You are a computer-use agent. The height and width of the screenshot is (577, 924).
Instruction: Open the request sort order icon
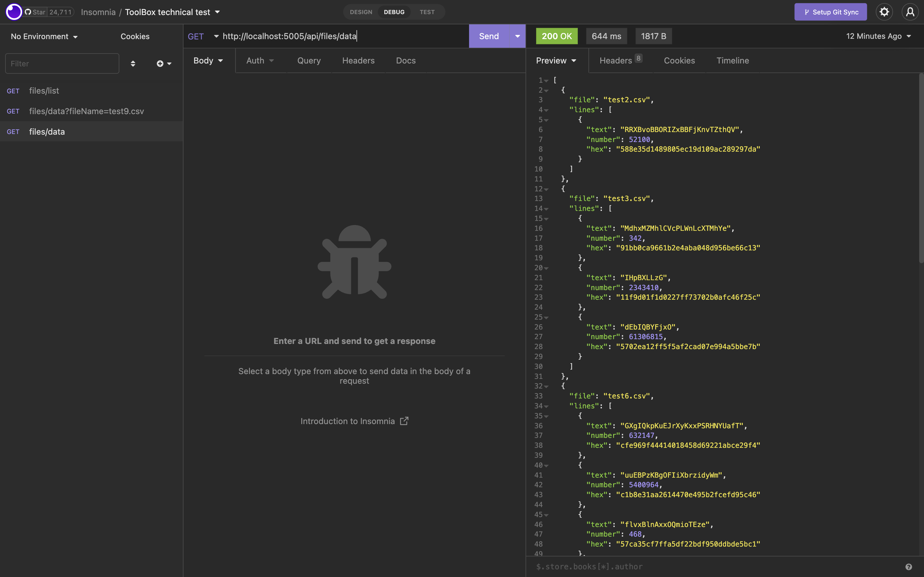[x=133, y=63]
